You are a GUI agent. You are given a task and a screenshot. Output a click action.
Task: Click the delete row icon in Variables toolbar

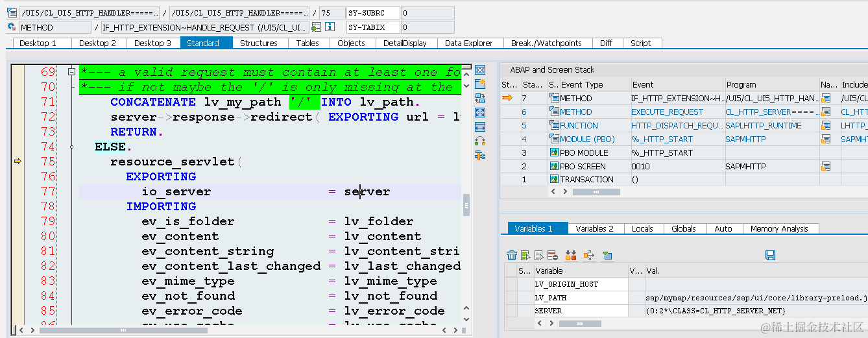[x=552, y=256]
